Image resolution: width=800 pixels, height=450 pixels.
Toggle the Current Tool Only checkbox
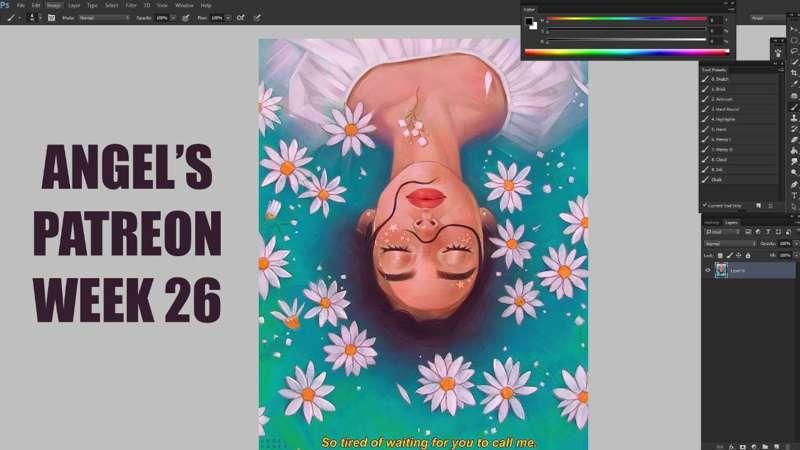[x=704, y=205]
